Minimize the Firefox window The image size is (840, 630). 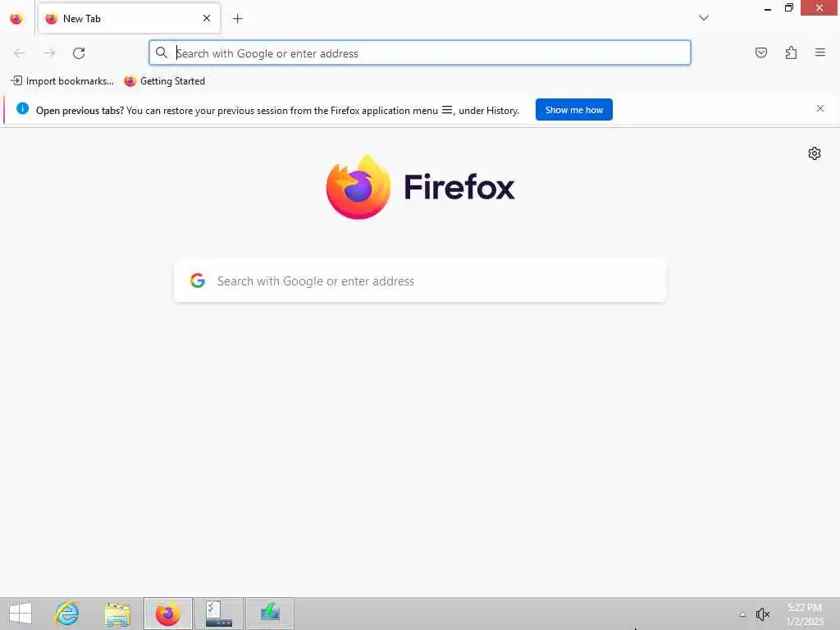768,8
